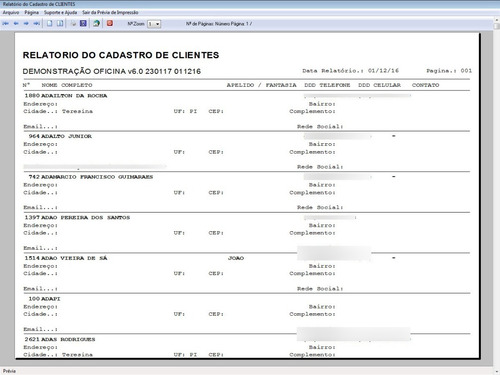Viewport: 500px width, 375px height.
Task: Click the red close preview icon
Action: click(110, 23)
